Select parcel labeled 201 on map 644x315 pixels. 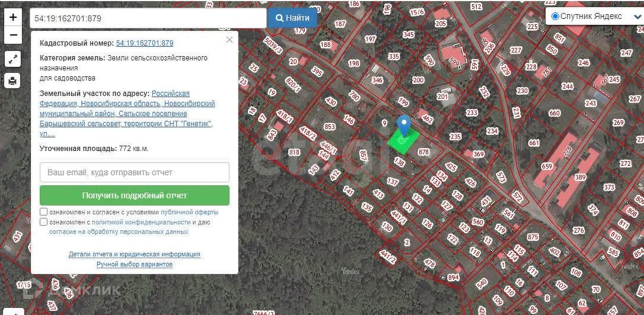tap(442, 97)
